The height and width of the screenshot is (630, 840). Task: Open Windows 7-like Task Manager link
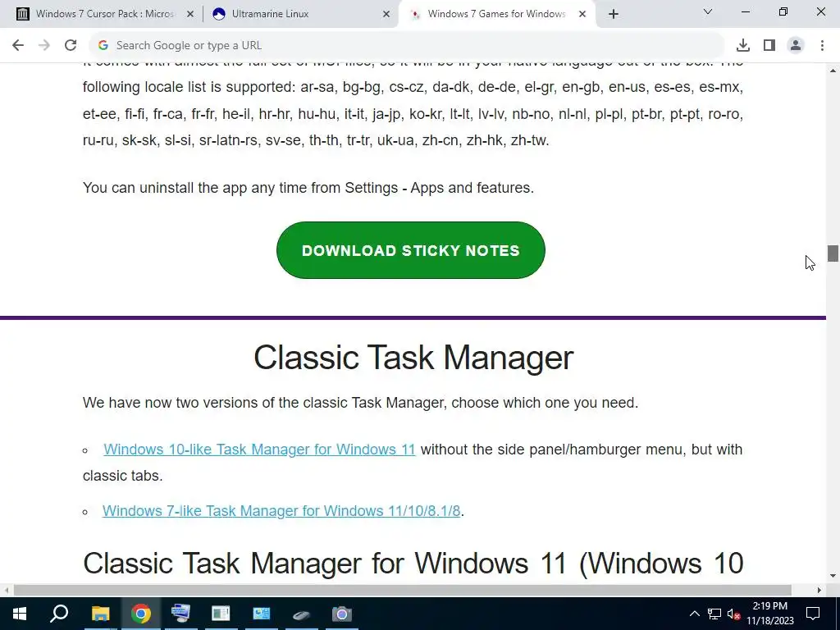281,511
